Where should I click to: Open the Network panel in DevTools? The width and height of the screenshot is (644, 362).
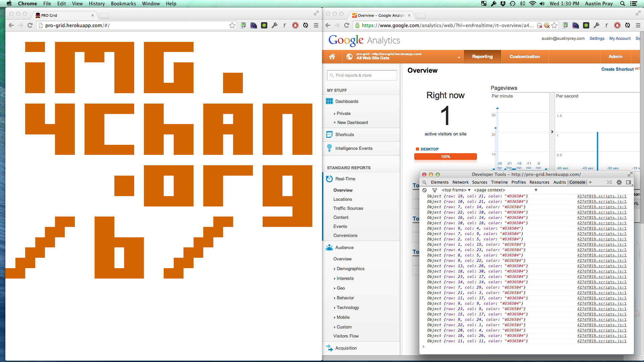coord(460,182)
